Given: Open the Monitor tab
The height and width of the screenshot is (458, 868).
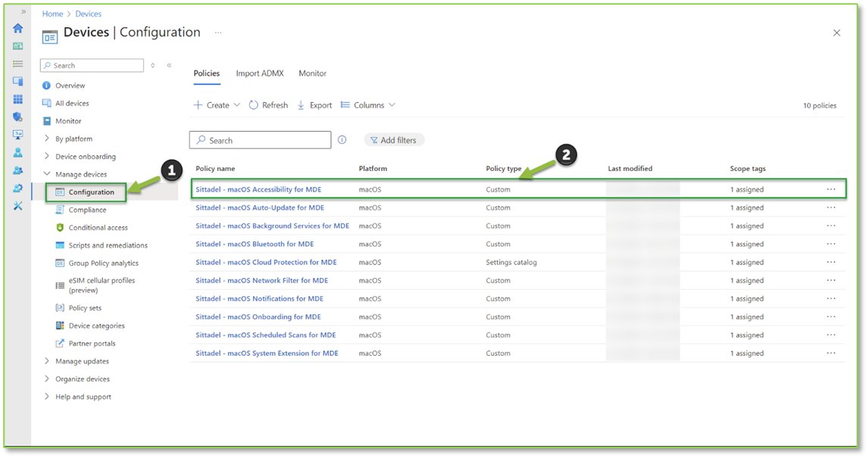Looking at the screenshot, I should click(312, 73).
